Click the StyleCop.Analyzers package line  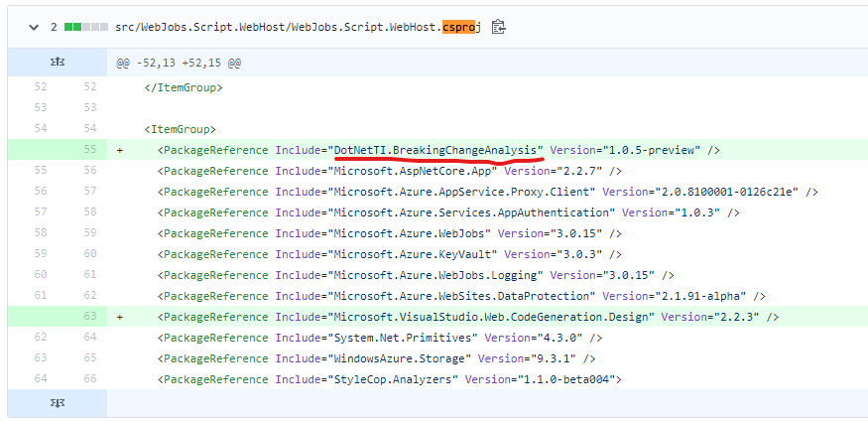pos(390,380)
